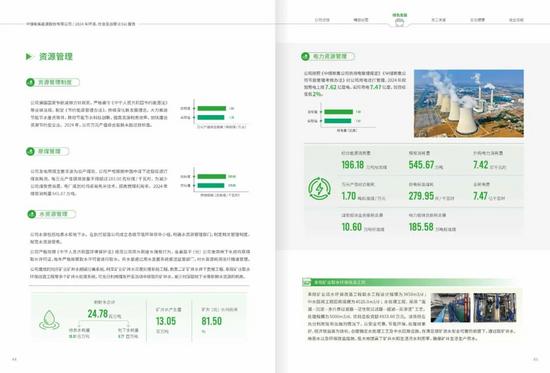Click the round icon on 资源管理制度 label
The width and height of the screenshot is (550, 373).
(31, 82)
